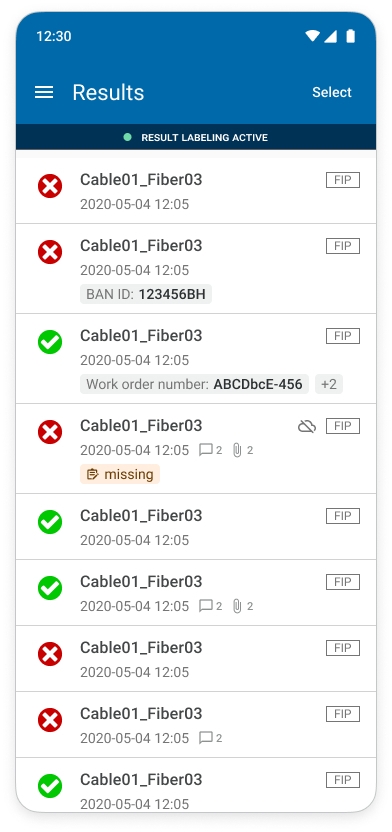Click the cloud-off sync icon
The width and height of the screenshot is (392, 832).
[x=307, y=426]
